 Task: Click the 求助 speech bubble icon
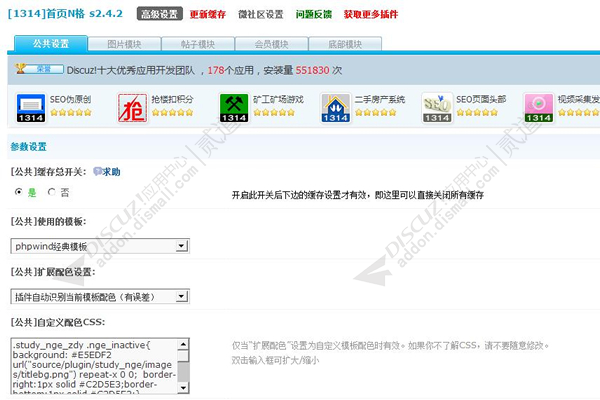(x=95, y=172)
